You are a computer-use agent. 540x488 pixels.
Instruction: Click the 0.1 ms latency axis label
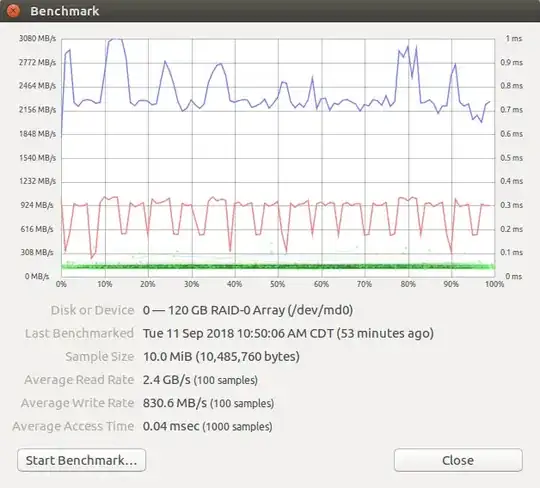click(511, 252)
